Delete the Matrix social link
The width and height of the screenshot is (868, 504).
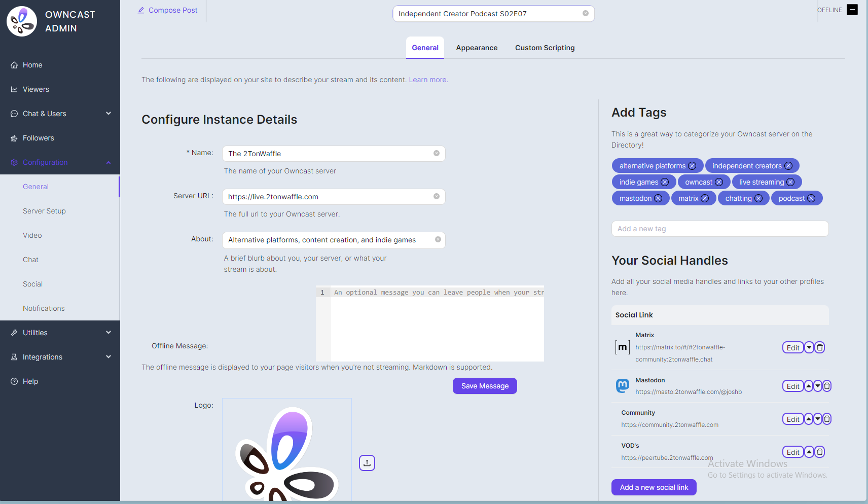[x=820, y=347]
